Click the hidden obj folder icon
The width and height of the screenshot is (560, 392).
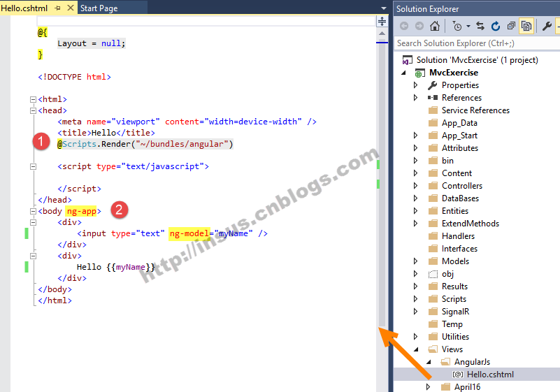point(433,274)
